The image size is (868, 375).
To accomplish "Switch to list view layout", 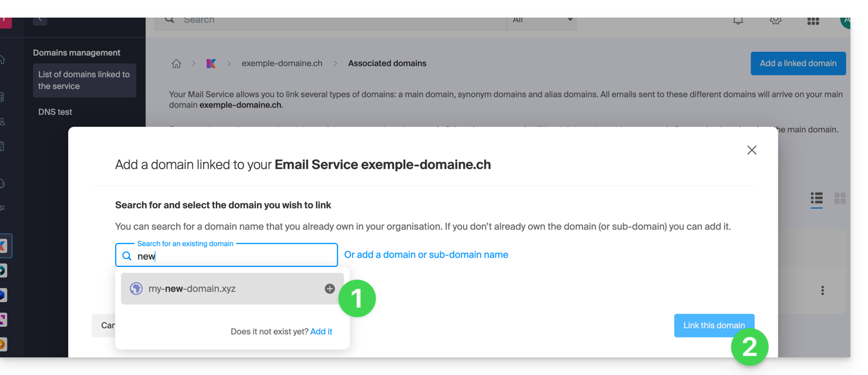I will [816, 198].
